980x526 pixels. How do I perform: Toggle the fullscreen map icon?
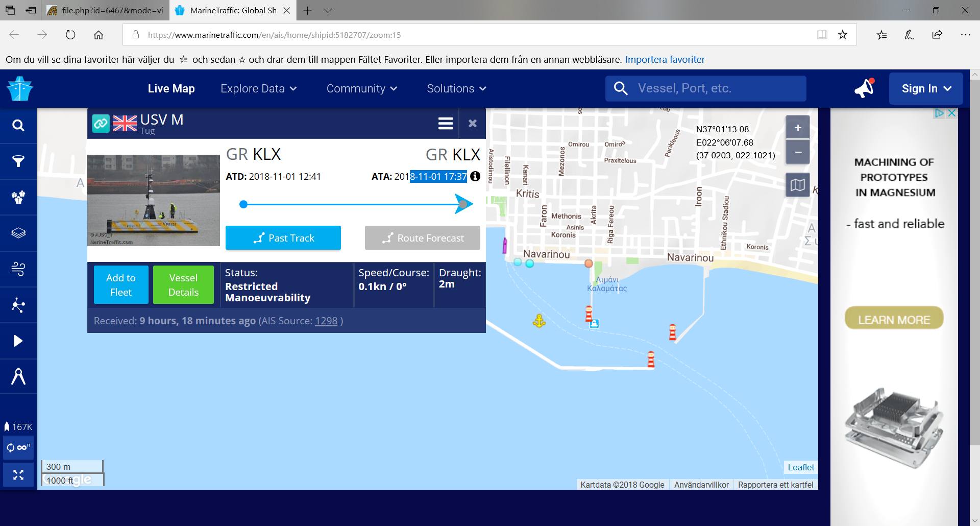point(18,475)
